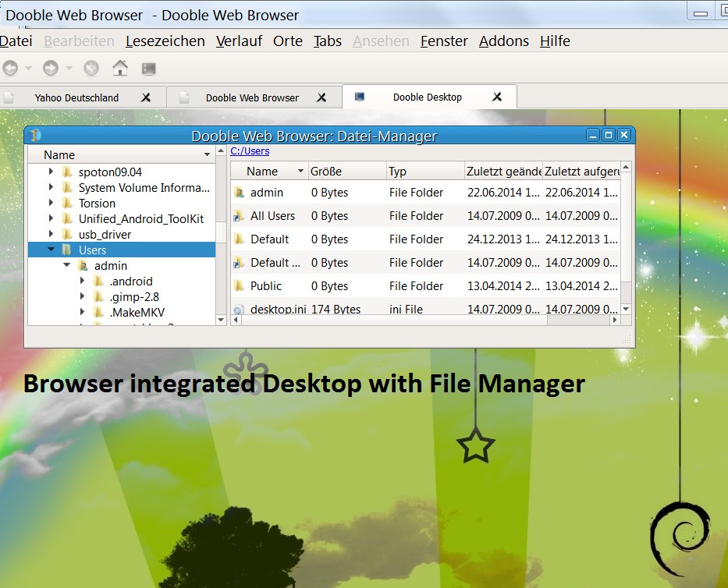Open the Lesezeichen menu

pos(165,41)
